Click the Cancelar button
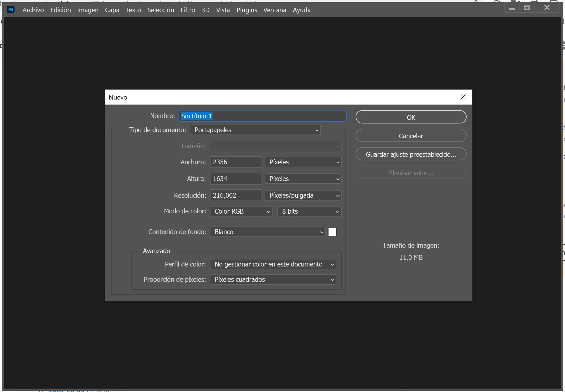Viewport: 565px width, 392px height. 411,136
